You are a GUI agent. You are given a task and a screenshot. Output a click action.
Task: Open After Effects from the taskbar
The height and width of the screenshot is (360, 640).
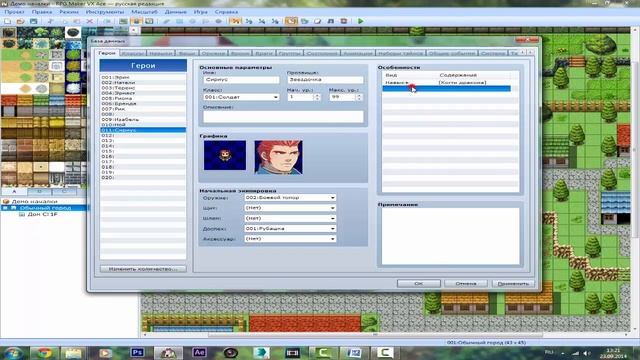(199, 353)
